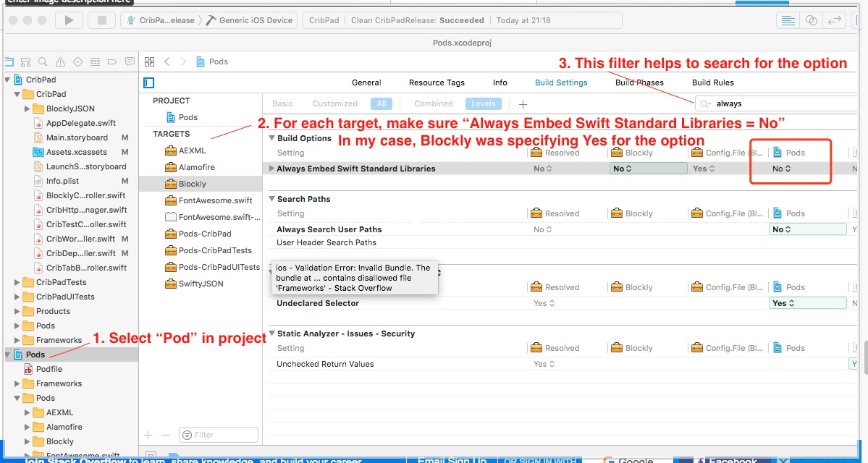Image resolution: width=868 pixels, height=463 pixels.
Task: Open Blockly column value dropdown for Always Embed
Action: coord(648,169)
